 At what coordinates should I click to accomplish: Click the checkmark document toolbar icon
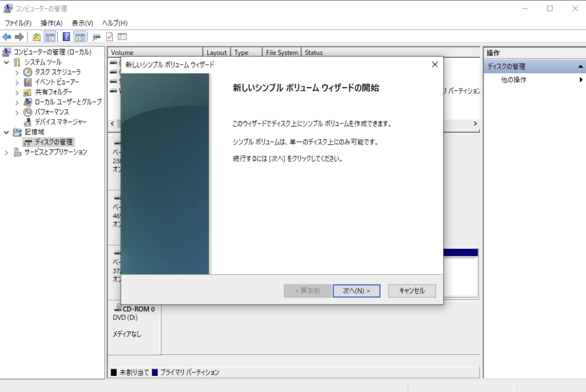tap(109, 37)
